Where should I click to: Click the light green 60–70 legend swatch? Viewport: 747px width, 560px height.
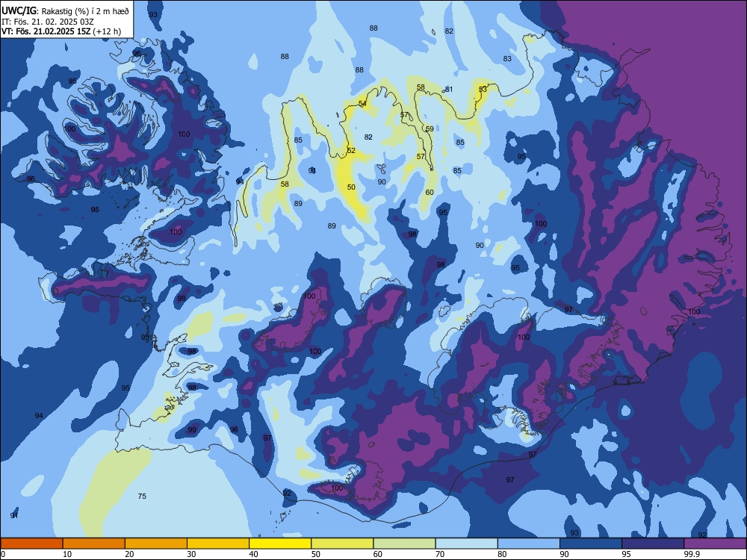click(x=404, y=544)
